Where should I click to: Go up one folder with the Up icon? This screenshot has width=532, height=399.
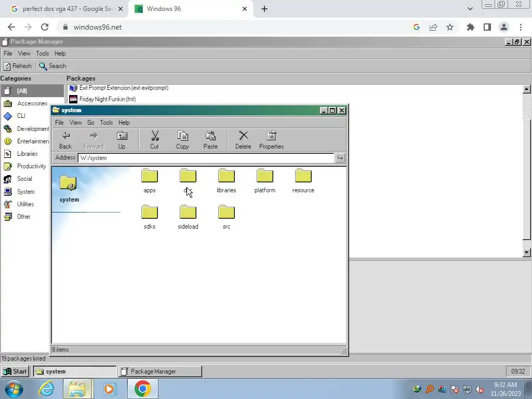point(122,140)
